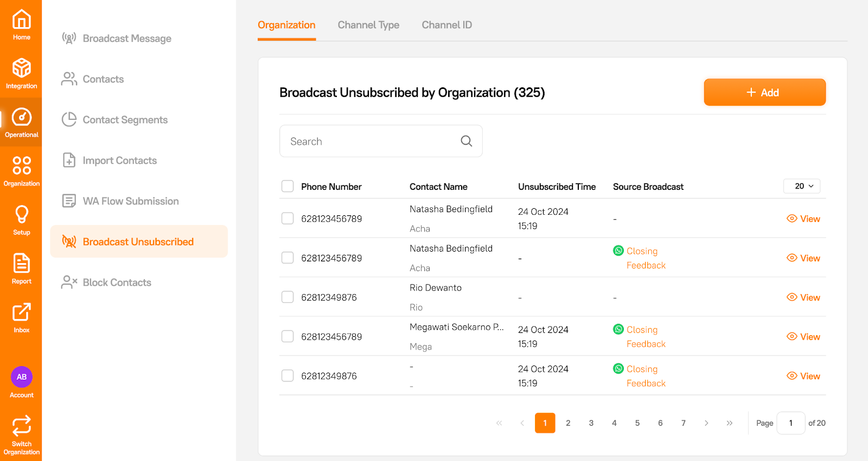Go to page 6
Screen dimensions: 868x461
660,423
